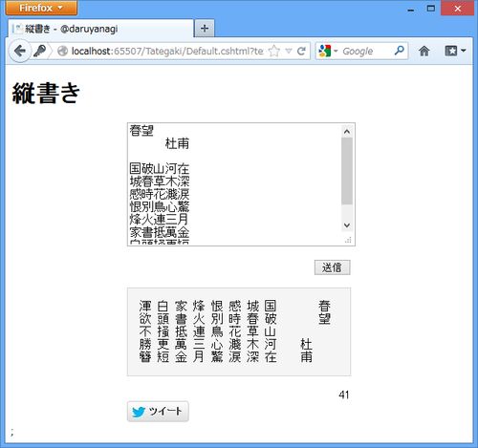Reload the page with the refresh icon
This screenshot has width=478, height=448.
[301, 51]
